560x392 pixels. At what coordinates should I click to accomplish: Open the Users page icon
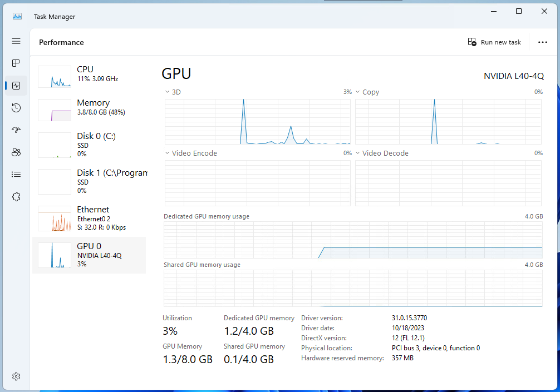tap(16, 152)
